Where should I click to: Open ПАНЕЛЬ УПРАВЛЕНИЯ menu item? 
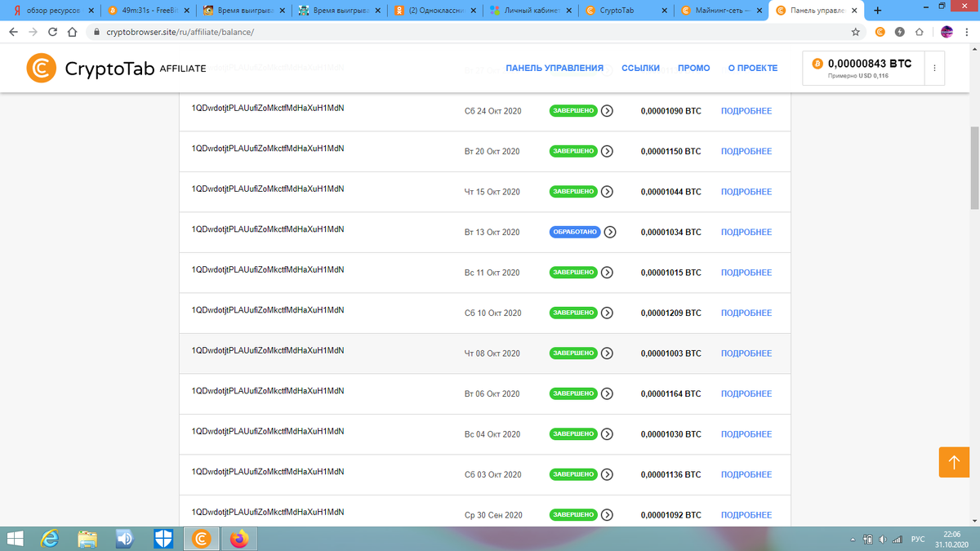point(555,69)
